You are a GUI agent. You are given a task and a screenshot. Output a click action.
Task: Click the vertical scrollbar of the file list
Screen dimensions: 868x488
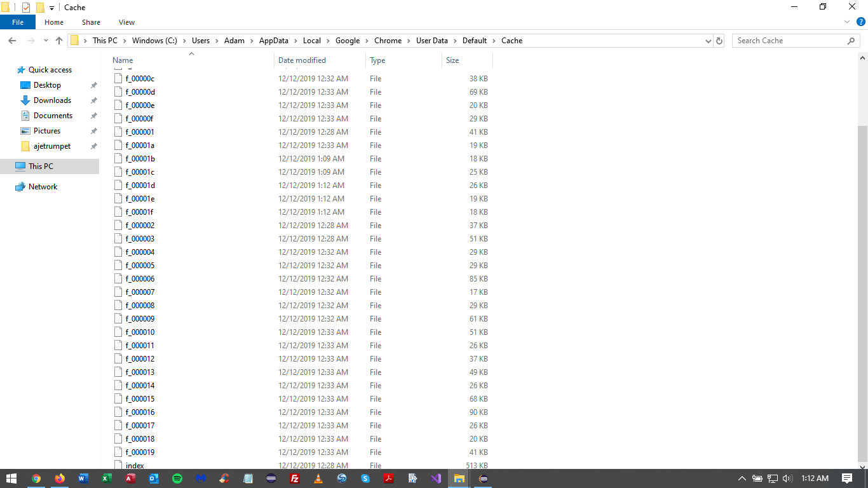click(862, 294)
